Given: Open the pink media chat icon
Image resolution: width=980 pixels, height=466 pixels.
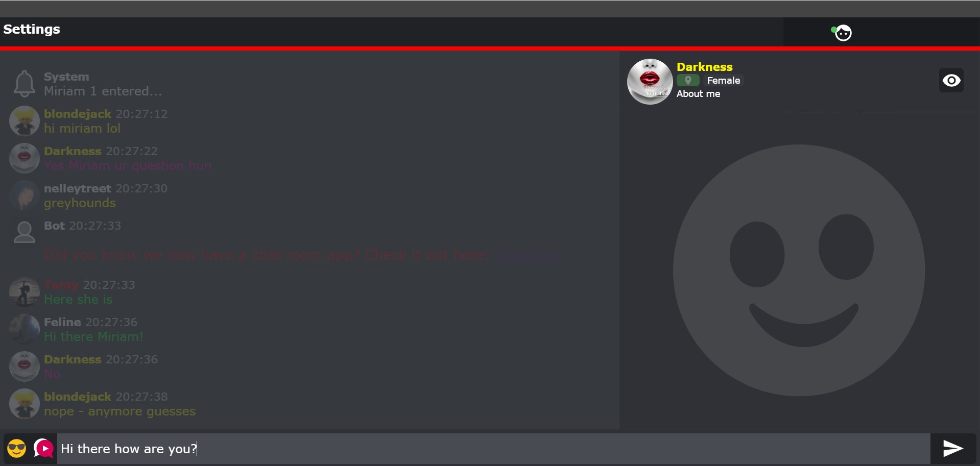Looking at the screenshot, I should pos(44,448).
